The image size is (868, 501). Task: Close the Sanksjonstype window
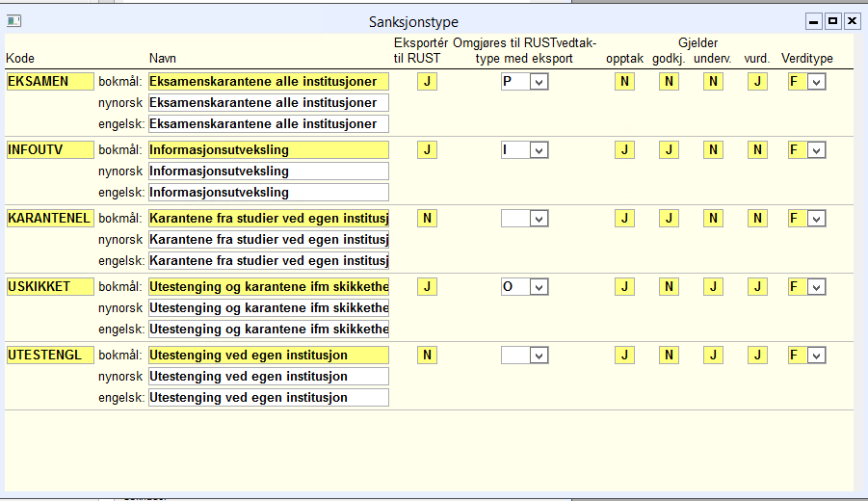tap(852, 21)
